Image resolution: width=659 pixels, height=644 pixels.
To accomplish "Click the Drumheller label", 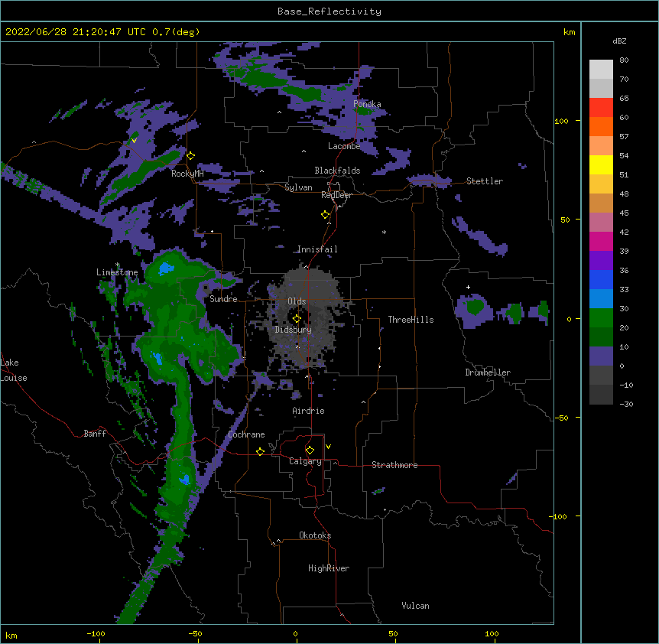I will [488, 372].
